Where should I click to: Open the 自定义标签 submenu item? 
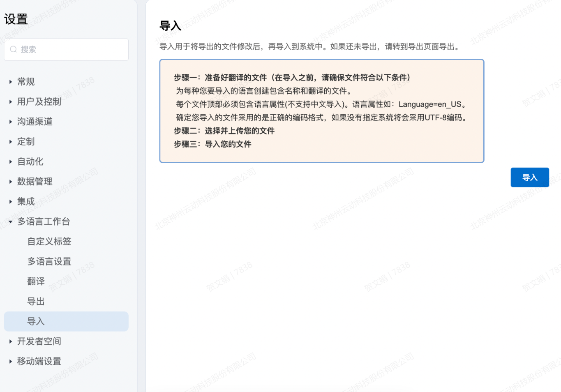tap(49, 241)
